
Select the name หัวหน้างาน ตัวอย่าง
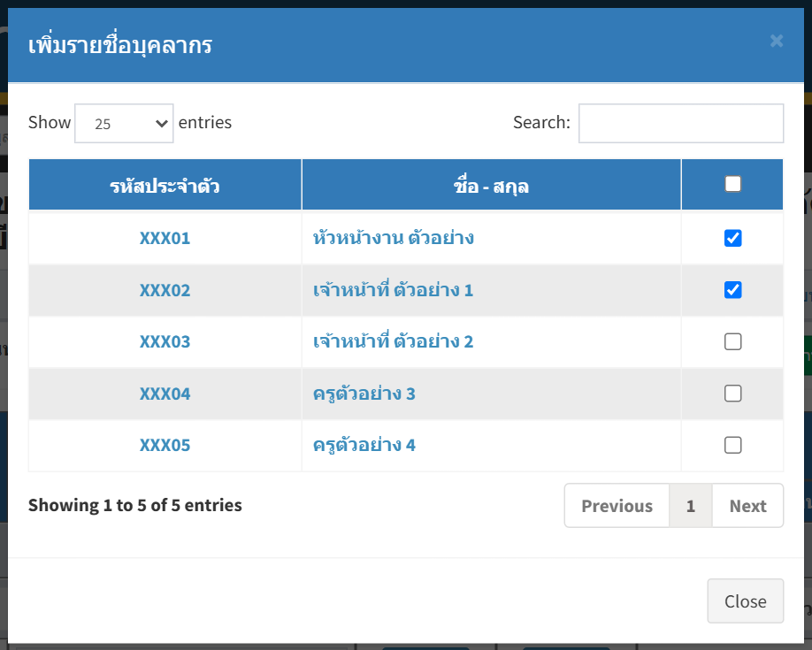pos(394,238)
